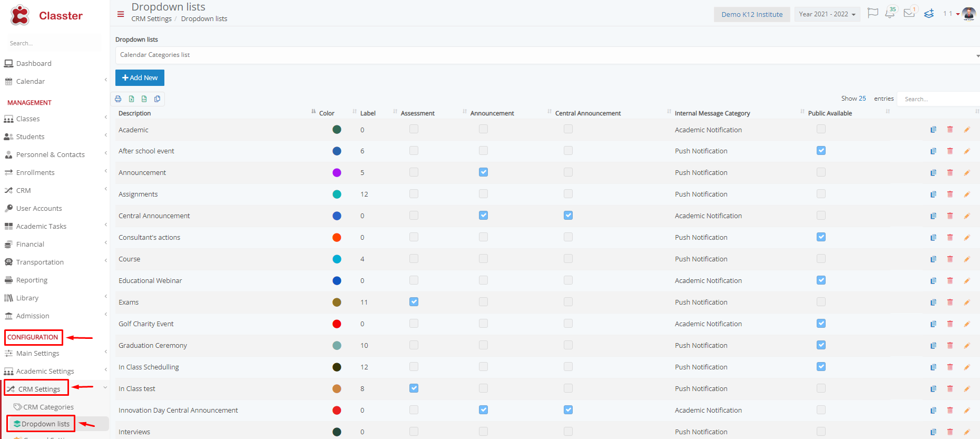Toggle Public Available for Golf Charity Event
This screenshot has height=439, width=980.
point(821,324)
